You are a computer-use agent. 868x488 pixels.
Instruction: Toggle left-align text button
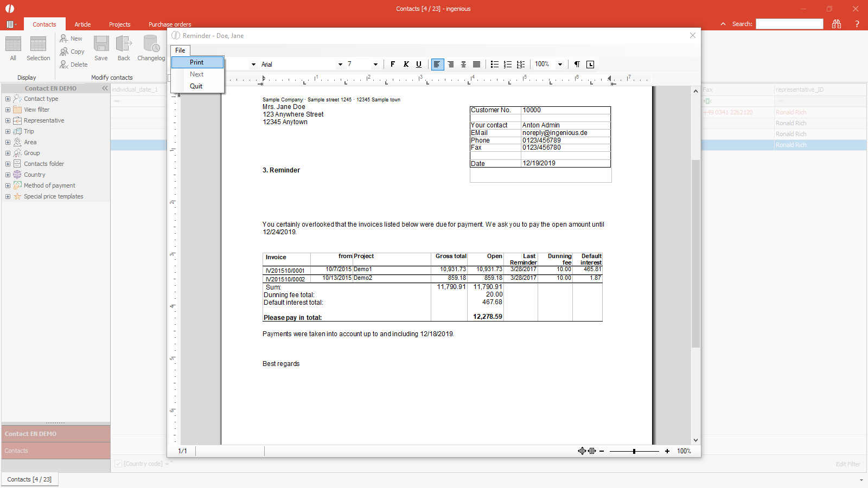[437, 64]
